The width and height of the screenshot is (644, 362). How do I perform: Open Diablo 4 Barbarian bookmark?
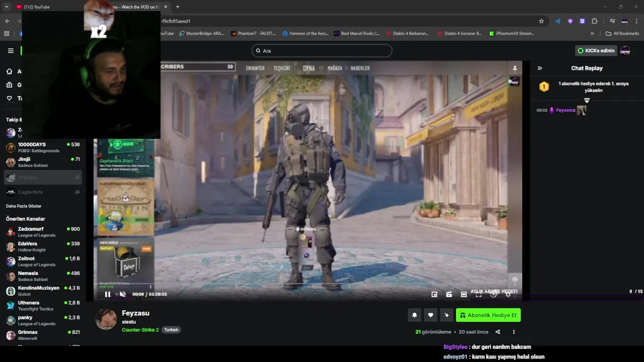pos(408,34)
